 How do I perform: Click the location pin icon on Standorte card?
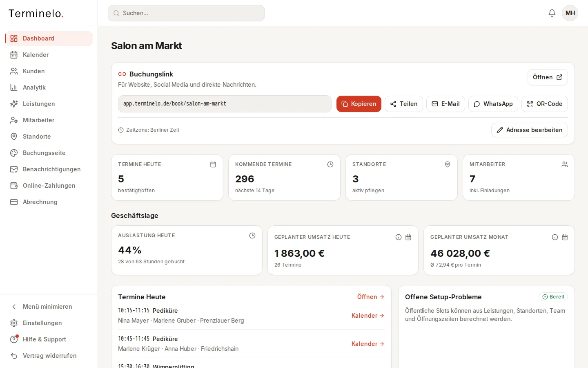coord(448,164)
